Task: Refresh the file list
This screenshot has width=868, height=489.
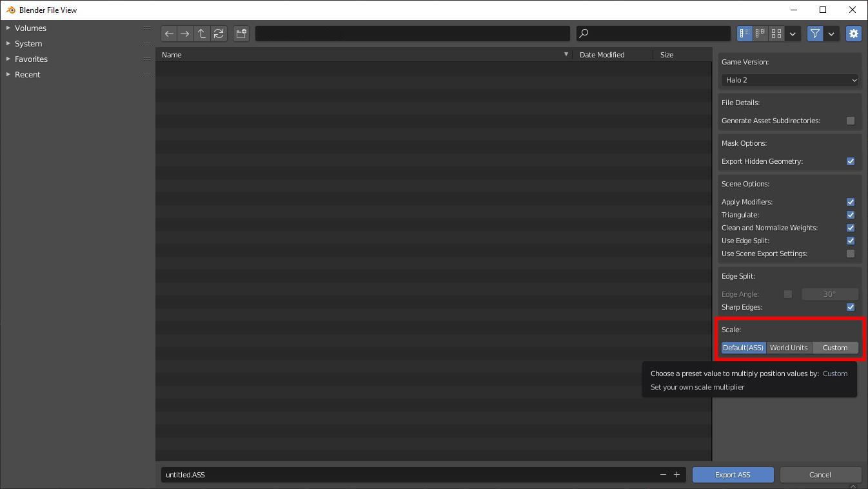Action: coord(219,34)
